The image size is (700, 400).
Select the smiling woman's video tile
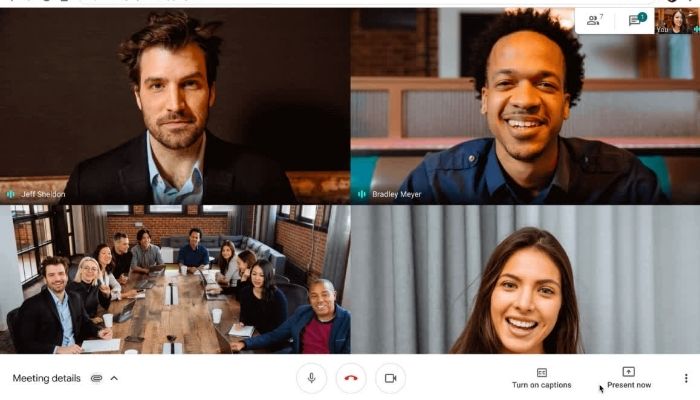[525, 279]
